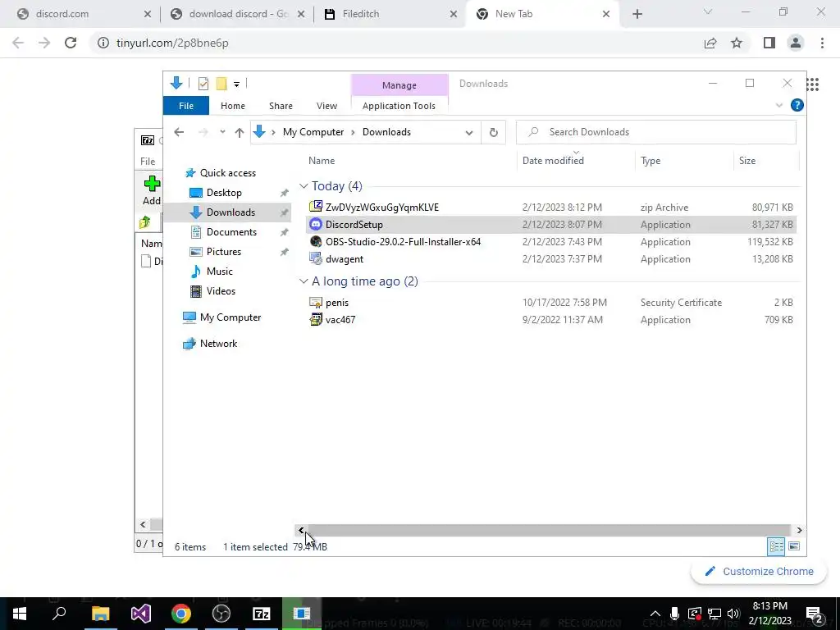840x630 pixels.
Task: Open 7-Zip from the taskbar
Action: point(262,614)
